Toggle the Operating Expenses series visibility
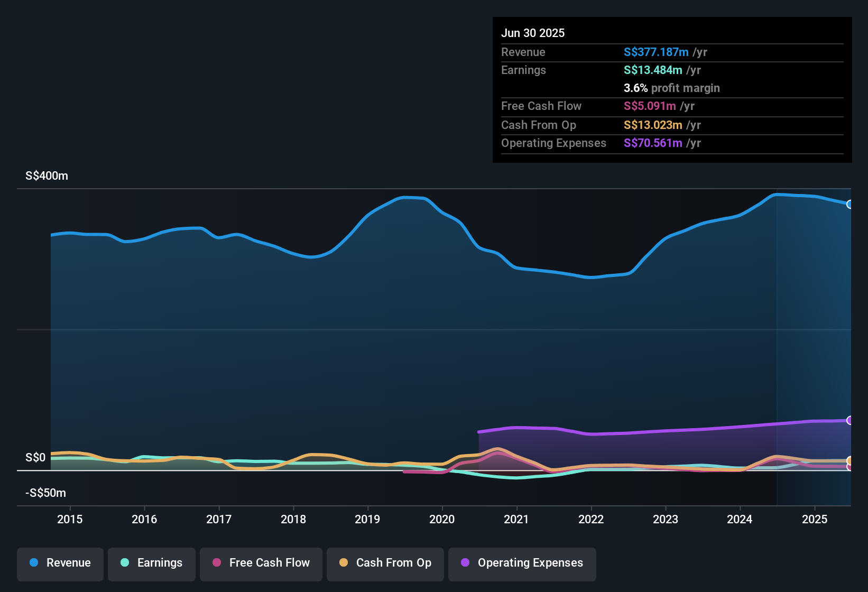Viewport: 868px width, 592px height. 522,563
